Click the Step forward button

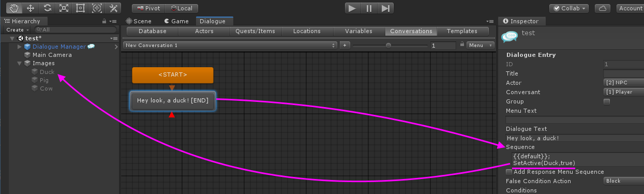[x=385, y=8]
